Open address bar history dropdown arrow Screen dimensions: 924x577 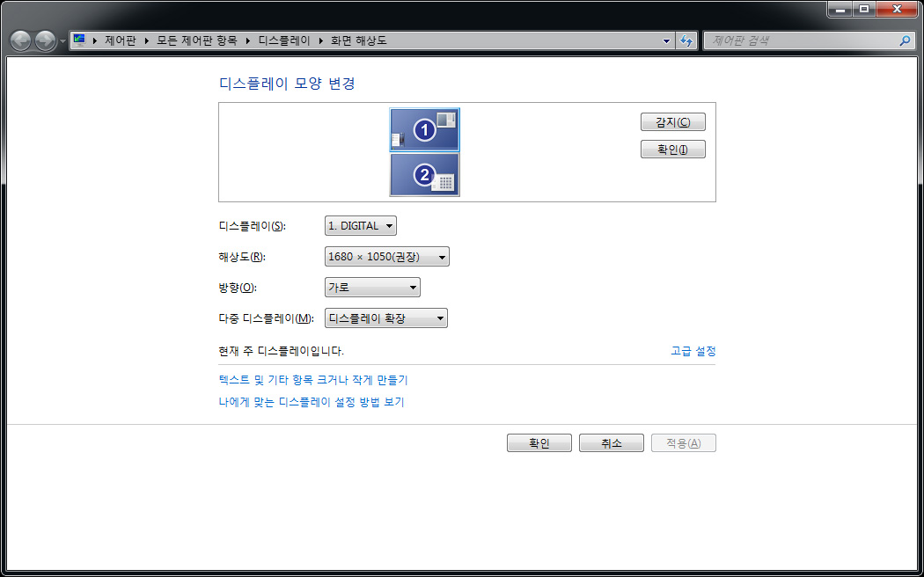(666, 40)
